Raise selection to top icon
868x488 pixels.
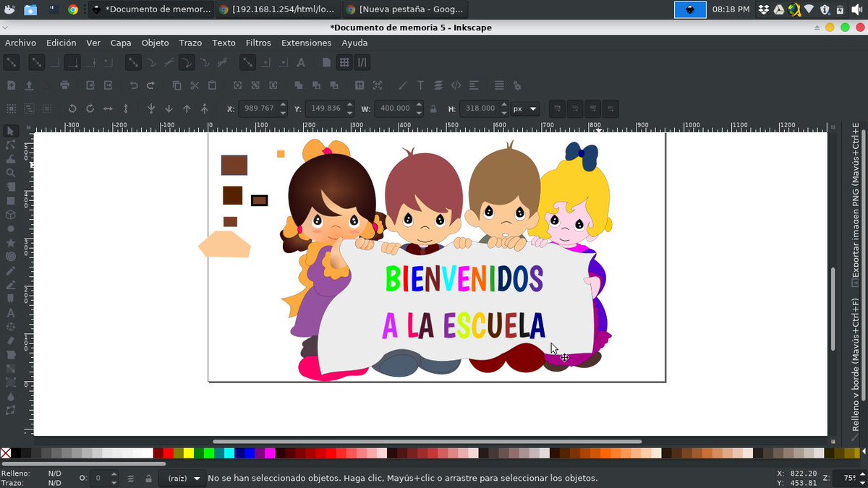point(205,108)
